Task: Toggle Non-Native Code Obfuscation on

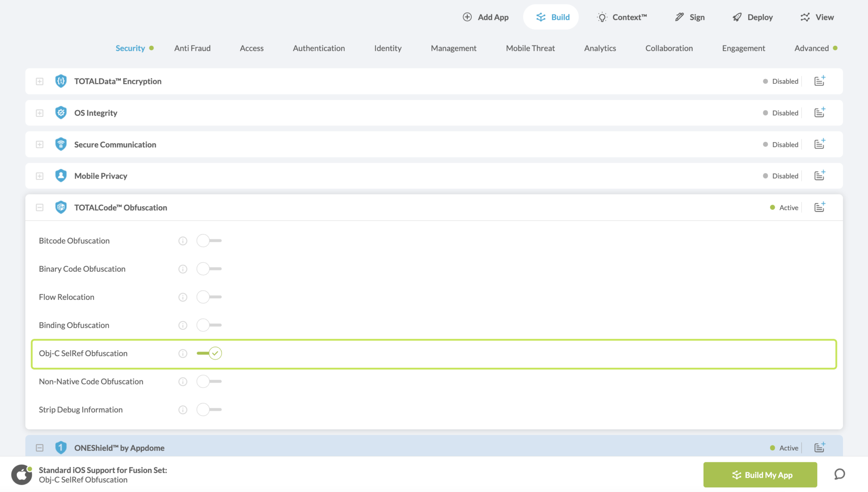Action: pyautogui.click(x=209, y=381)
